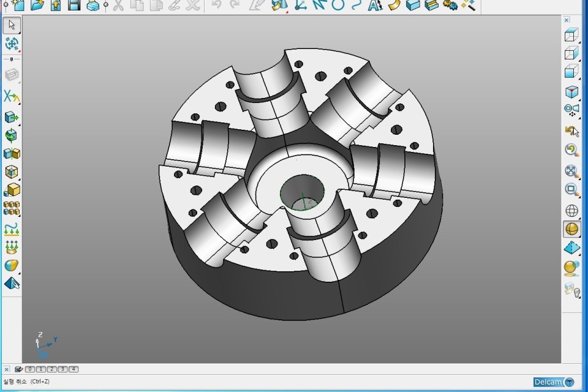Click the Cut scissors icon
This screenshot has height=392, width=588.
(118, 5)
